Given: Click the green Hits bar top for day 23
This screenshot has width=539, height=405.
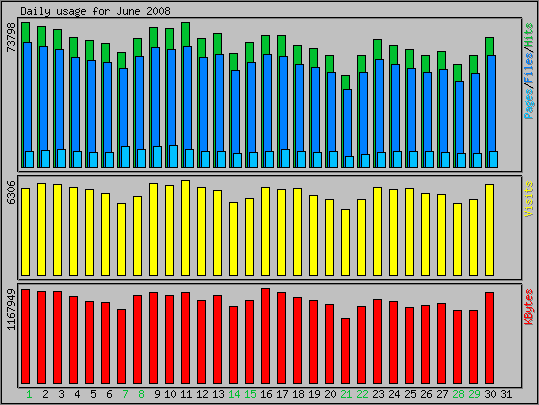Looking at the screenshot, I should [x=377, y=50].
